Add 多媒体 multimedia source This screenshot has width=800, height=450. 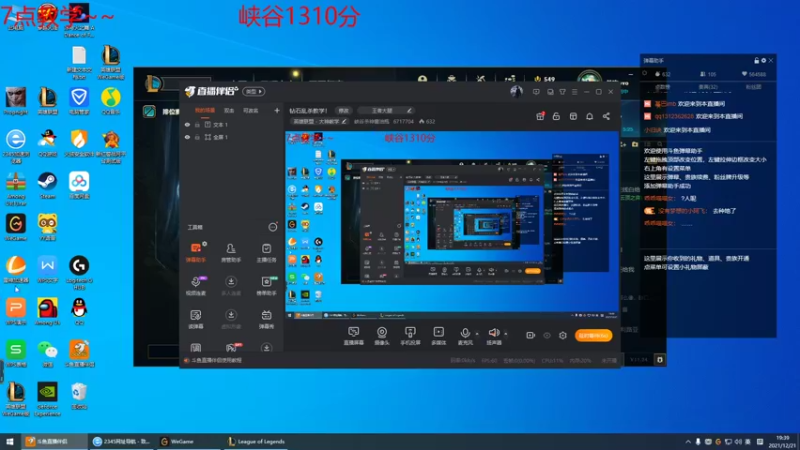coord(439,336)
